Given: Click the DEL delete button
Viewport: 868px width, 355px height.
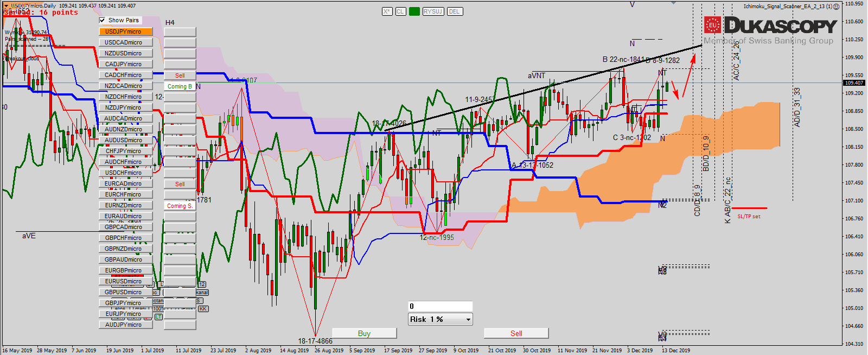Looking at the screenshot, I should coord(454,11).
